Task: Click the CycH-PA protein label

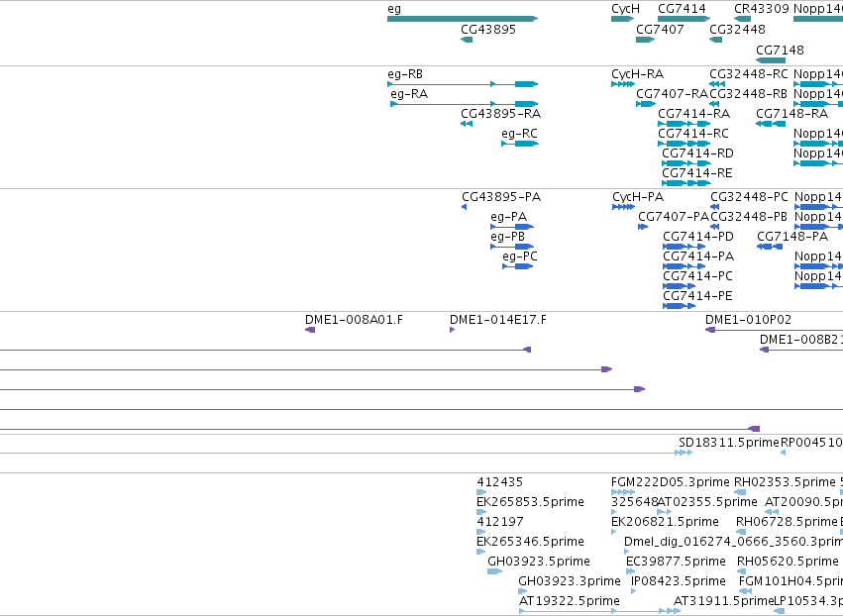Action: (638, 197)
